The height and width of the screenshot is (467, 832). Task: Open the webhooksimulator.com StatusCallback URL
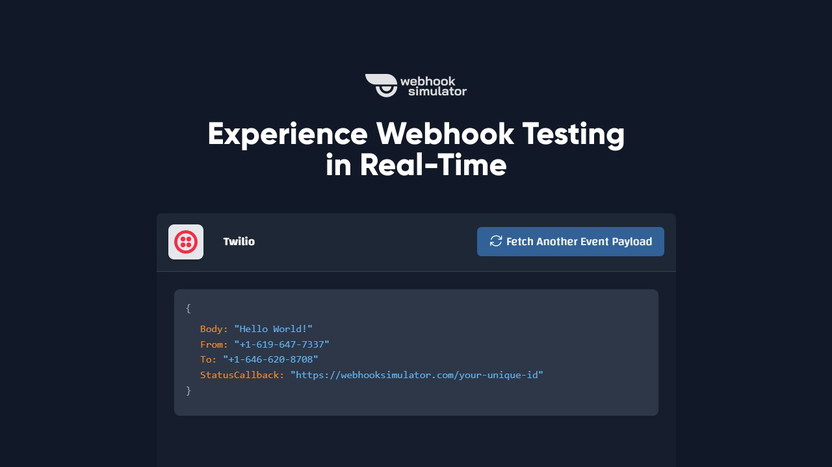pyautogui.click(x=416, y=375)
